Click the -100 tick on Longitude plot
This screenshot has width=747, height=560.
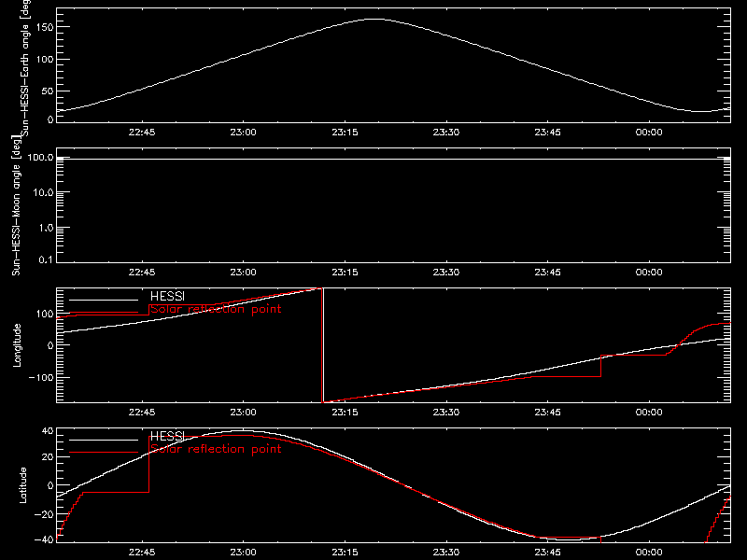(41, 377)
